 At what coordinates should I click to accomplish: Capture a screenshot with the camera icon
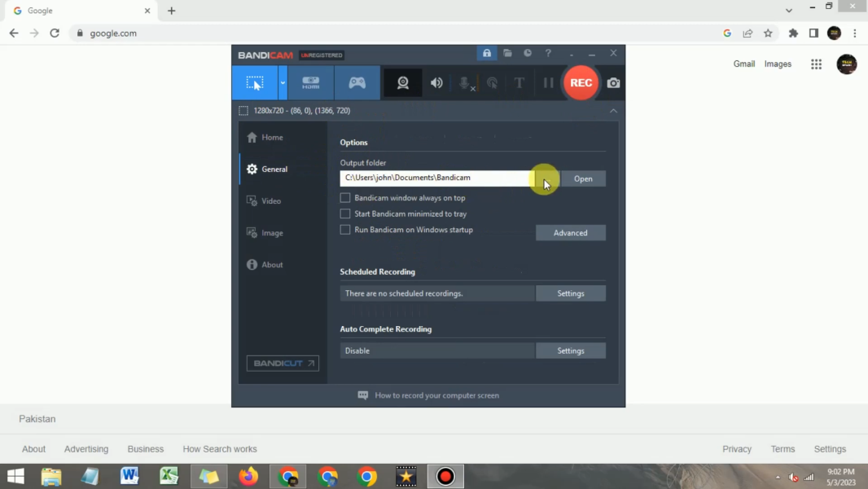click(613, 83)
